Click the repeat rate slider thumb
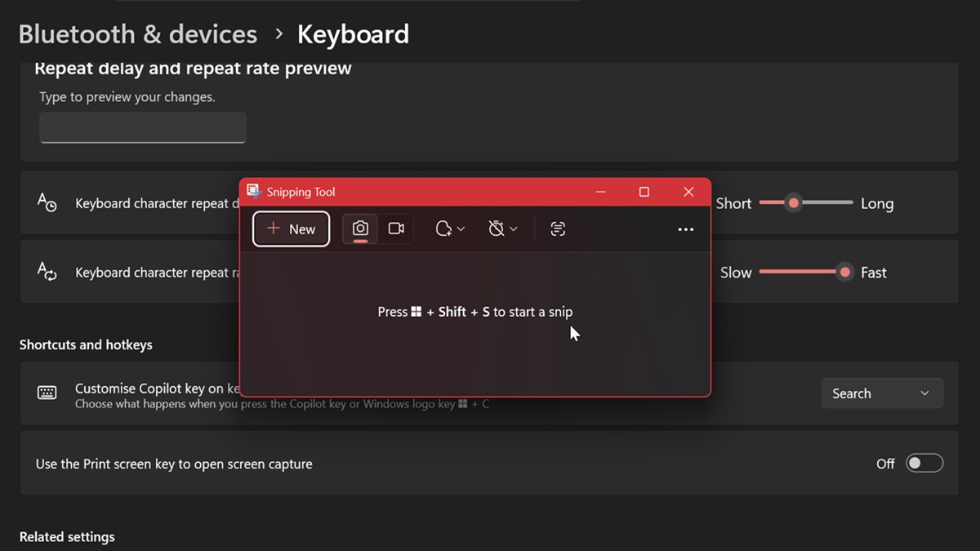Screen dimensions: 980x551 click(x=845, y=272)
